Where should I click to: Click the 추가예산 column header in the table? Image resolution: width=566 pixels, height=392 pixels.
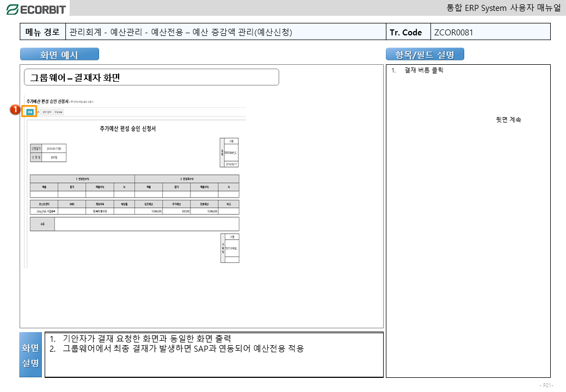(176, 204)
